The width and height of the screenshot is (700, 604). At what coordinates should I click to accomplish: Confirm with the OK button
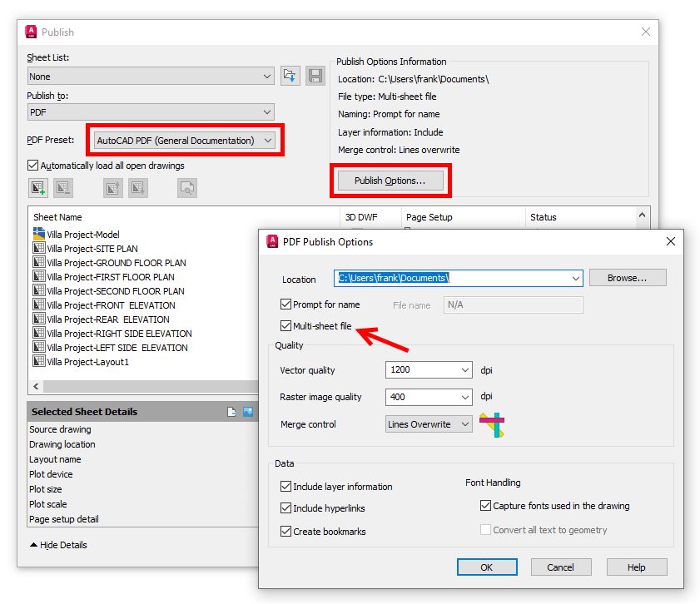(487, 567)
